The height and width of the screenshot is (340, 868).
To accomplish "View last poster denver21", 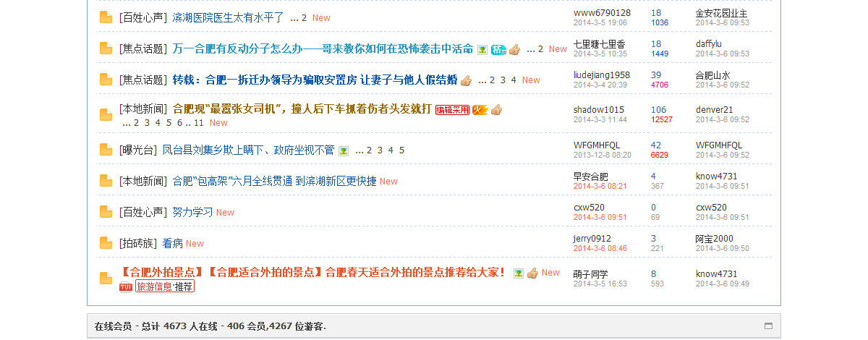I will [x=715, y=110].
